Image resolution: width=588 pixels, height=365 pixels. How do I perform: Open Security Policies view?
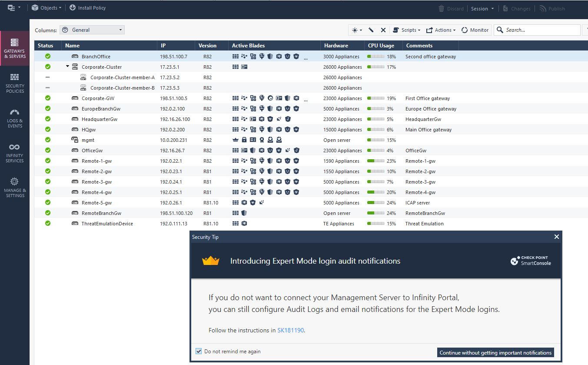[x=15, y=83]
